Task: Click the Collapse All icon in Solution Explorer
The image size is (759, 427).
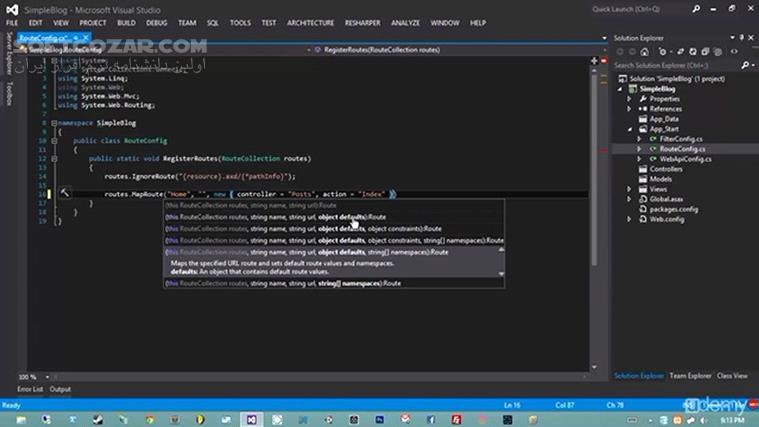Action: pyautogui.click(x=705, y=52)
